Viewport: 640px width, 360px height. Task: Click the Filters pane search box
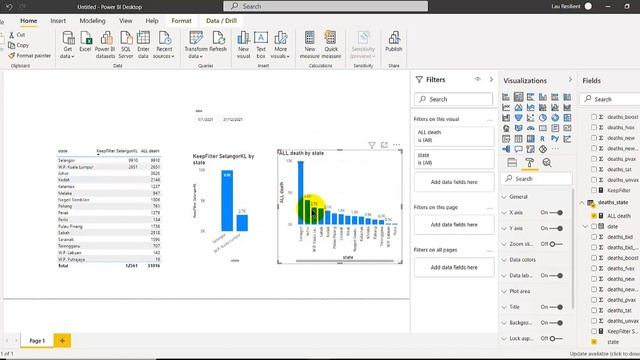(453, 99)
